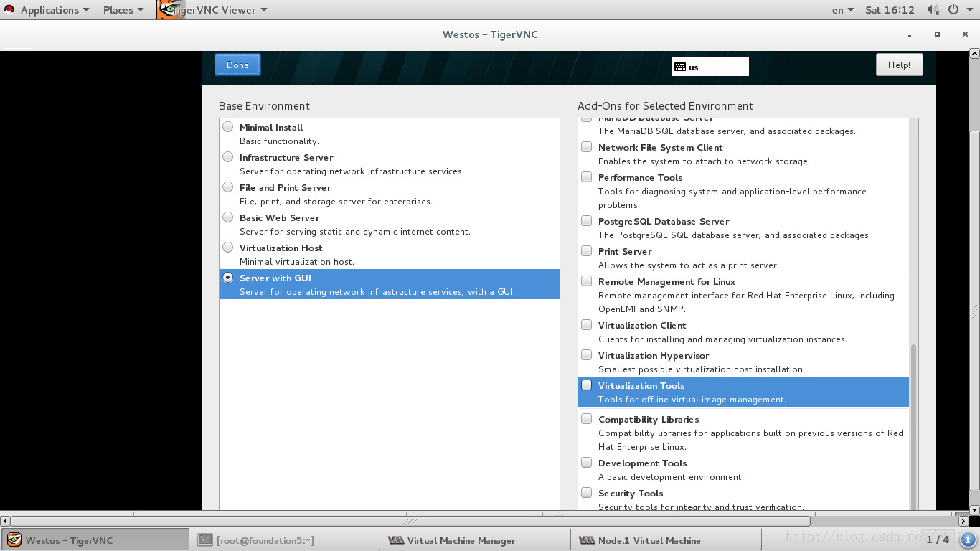Switch to Virtual Machine Manager taskbar item
The width and height of the screenshot is (980, 551).
[x=476, y=540]
